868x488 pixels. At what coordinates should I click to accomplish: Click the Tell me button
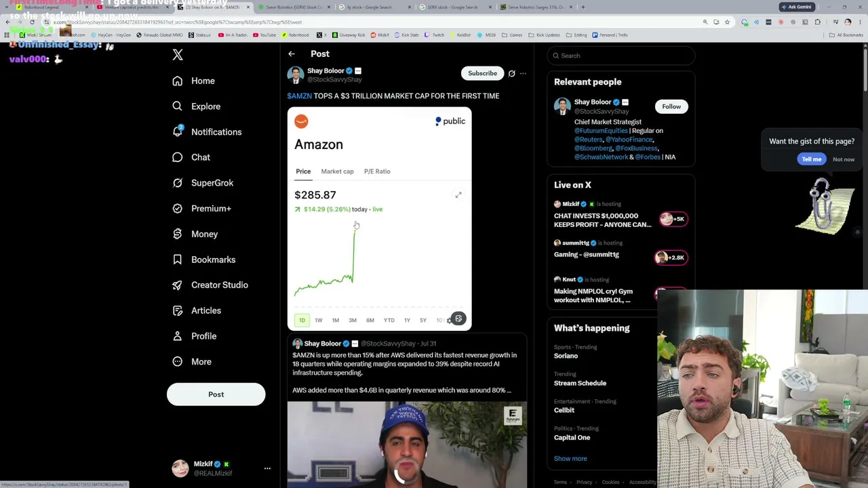point(812,159)
